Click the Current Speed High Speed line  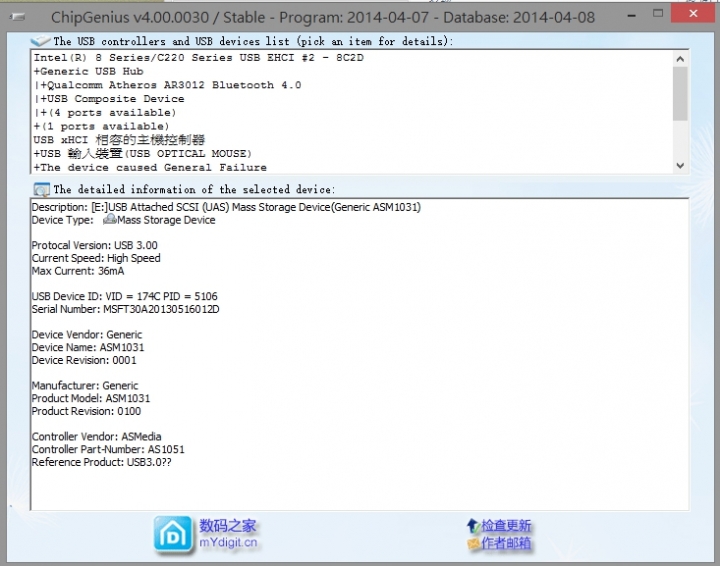96,258
